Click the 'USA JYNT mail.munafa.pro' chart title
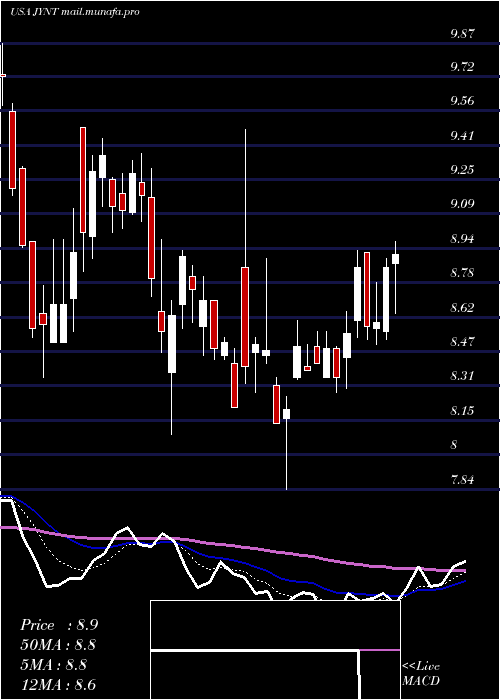The image size is (500, 700). [75, 12]
